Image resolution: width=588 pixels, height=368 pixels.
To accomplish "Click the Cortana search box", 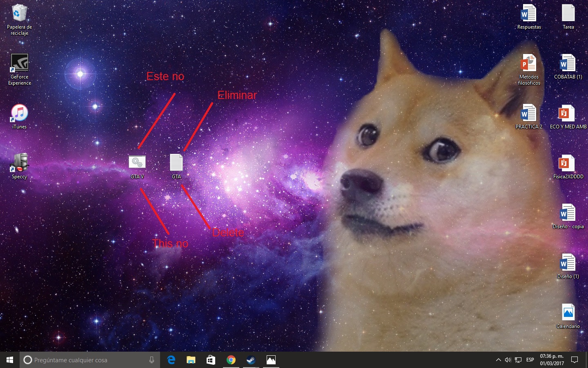I will click(90, 360).
